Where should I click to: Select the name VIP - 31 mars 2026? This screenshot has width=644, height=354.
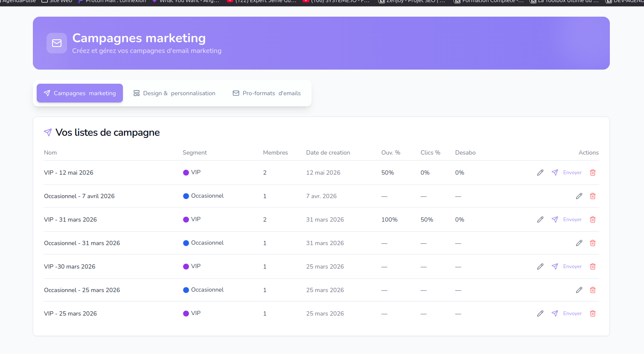pos(70,219)
